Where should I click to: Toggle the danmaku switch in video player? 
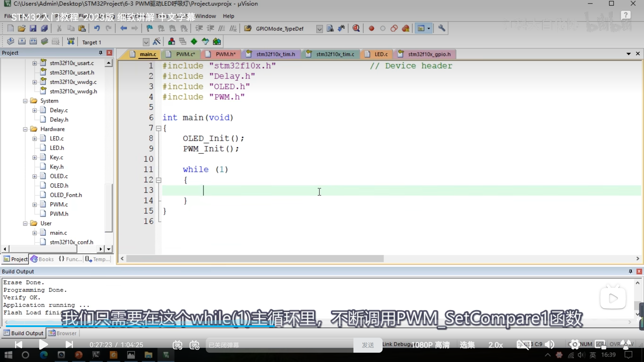click(x=177, y=345)
